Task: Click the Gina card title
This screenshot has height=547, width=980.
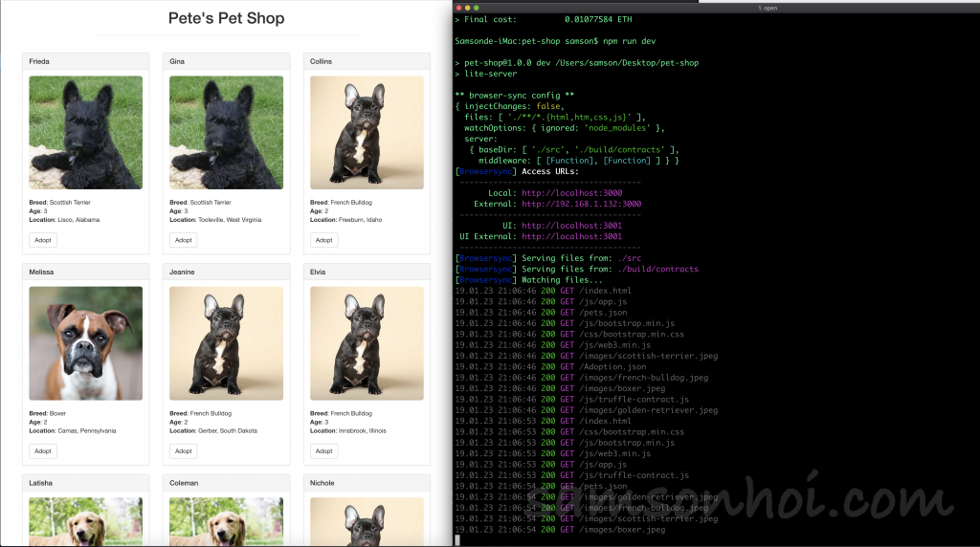Action: click(177, 61)
